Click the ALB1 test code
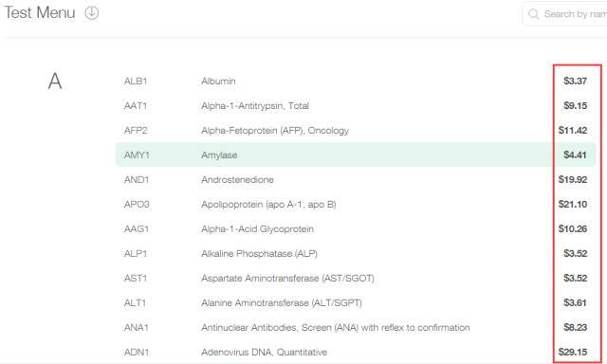 click(x=136, y=82)
